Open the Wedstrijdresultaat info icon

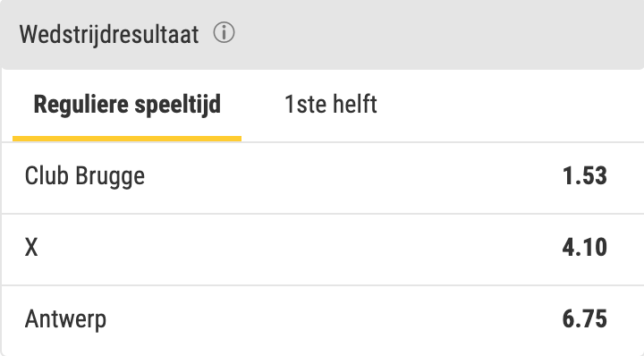tap(224, 33)
